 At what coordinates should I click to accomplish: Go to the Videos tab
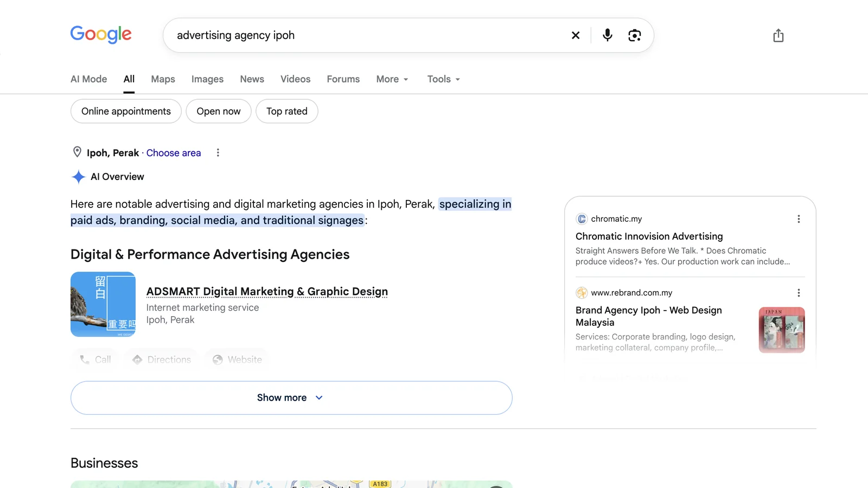coord(296,79)
